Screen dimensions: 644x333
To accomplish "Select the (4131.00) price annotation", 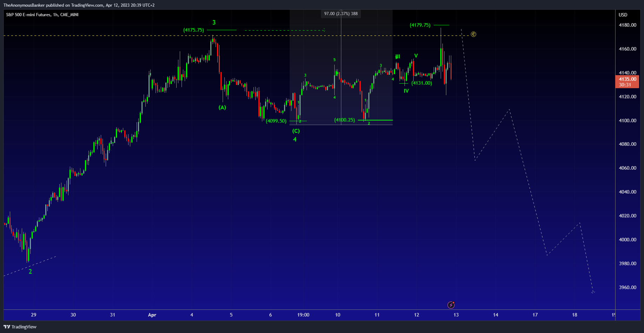I will pyautogui.click(x=422, y=83).
